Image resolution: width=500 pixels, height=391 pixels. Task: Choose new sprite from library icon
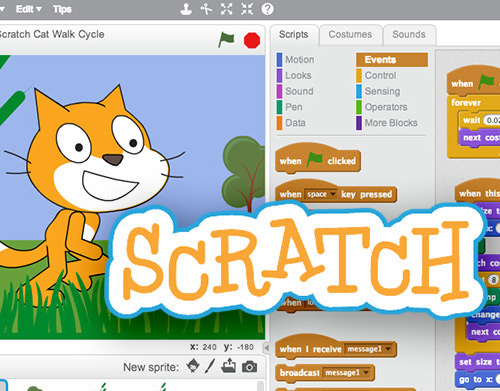coord(193,366)
